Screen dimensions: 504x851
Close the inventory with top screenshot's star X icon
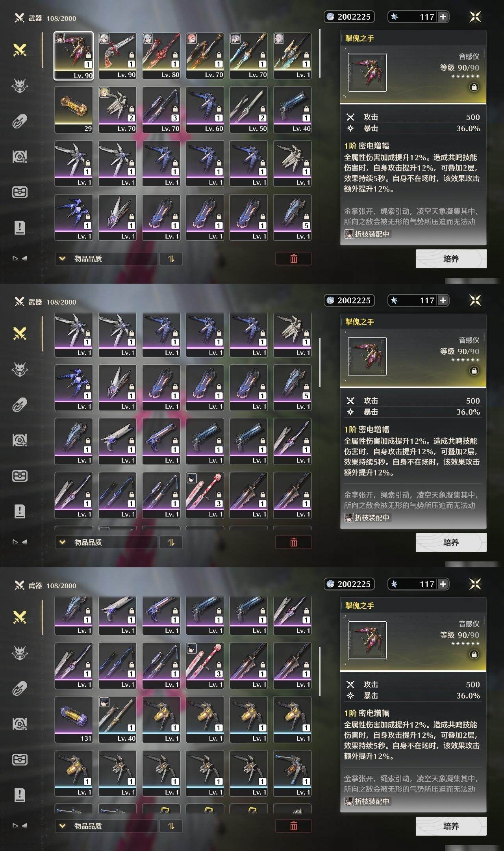(475, 17)
